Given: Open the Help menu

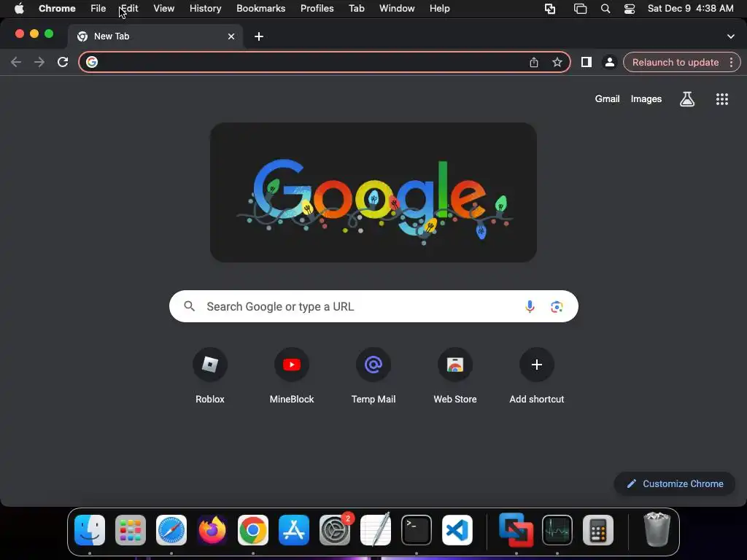Looking at the screenshot, I should pos(439,9).
